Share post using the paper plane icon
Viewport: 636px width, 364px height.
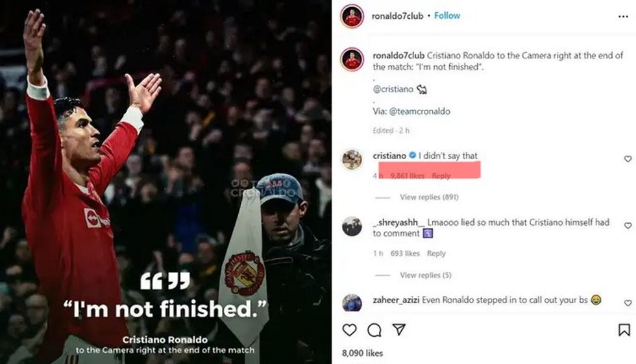point(399,330)
